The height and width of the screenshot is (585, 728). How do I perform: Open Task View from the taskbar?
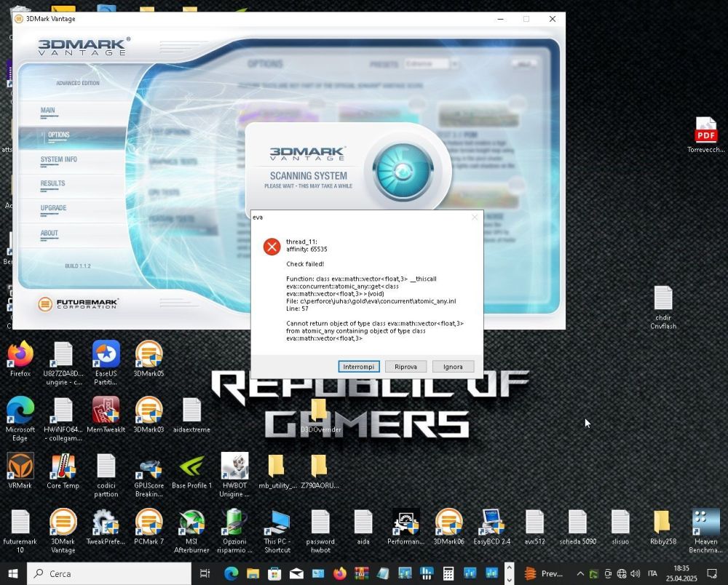click(x=205, y=574)
